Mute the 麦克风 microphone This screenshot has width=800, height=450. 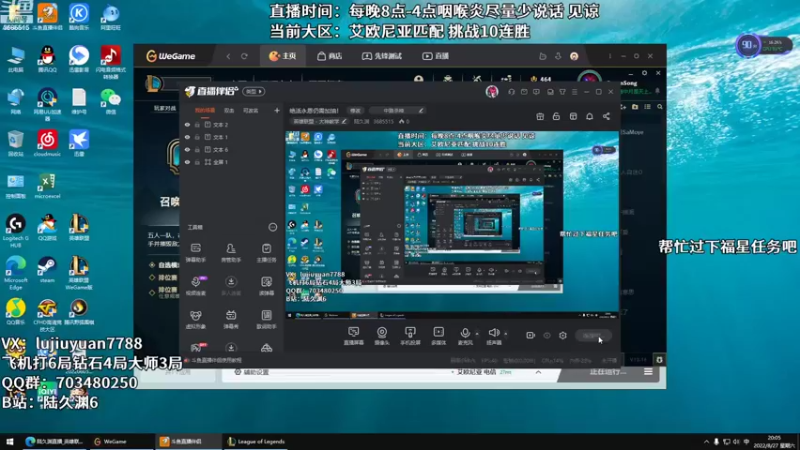point(465,334)
